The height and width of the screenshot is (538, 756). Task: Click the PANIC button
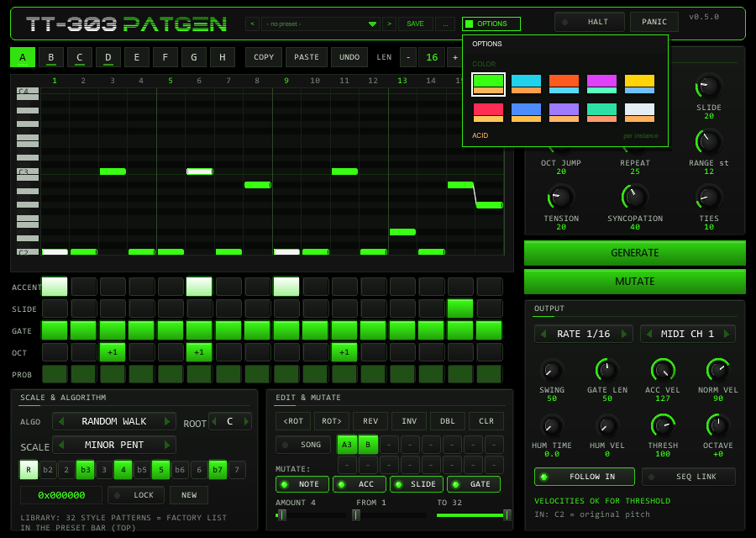(x=654, y=22)
